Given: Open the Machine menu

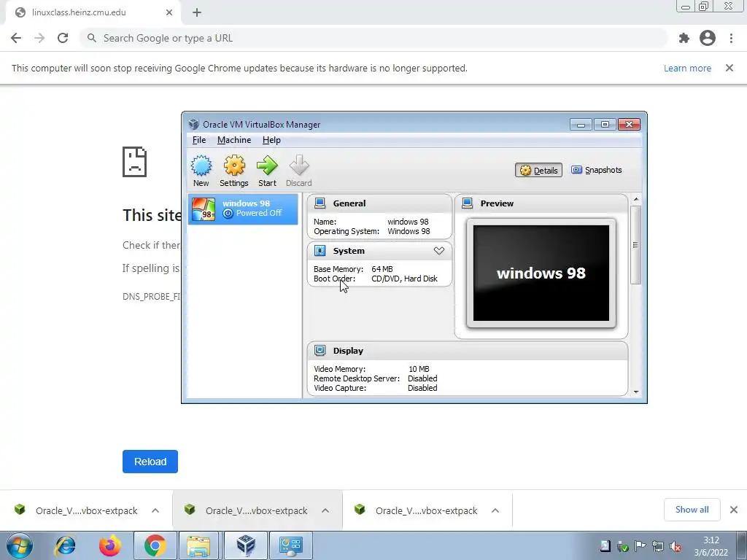Looking at the screenshot, I should click(234, 140).
